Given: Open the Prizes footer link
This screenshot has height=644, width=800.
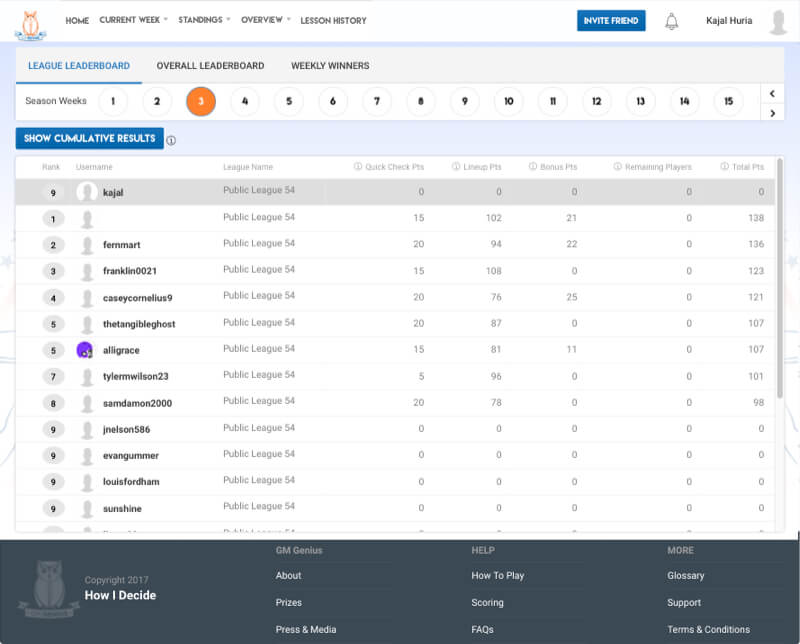Looking at the screenshot, I should coord(288,602).
